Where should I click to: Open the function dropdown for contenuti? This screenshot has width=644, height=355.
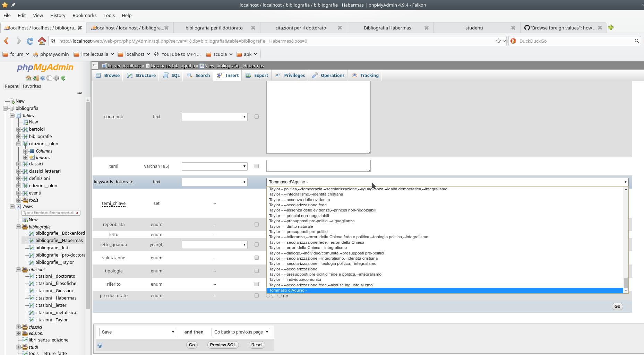pos(214,116)
